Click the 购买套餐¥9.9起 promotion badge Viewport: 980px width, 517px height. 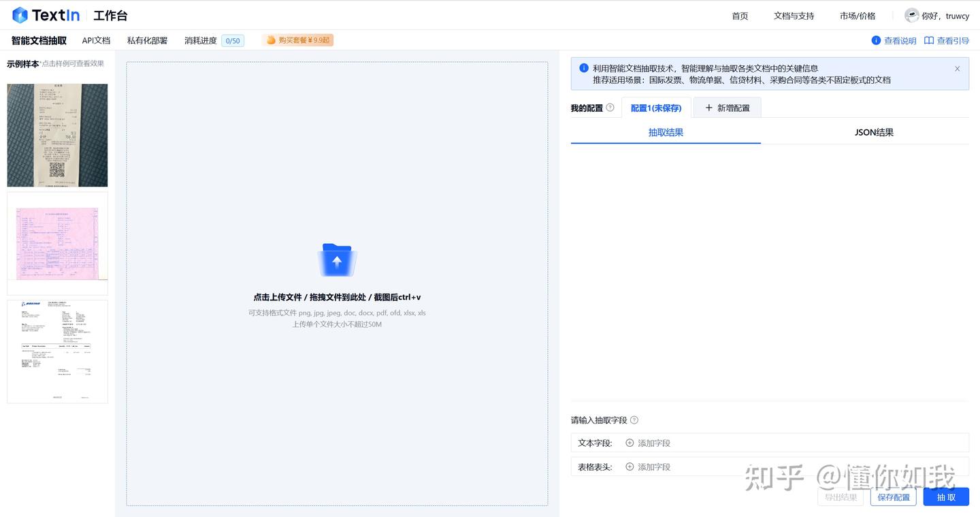(297, 40)
